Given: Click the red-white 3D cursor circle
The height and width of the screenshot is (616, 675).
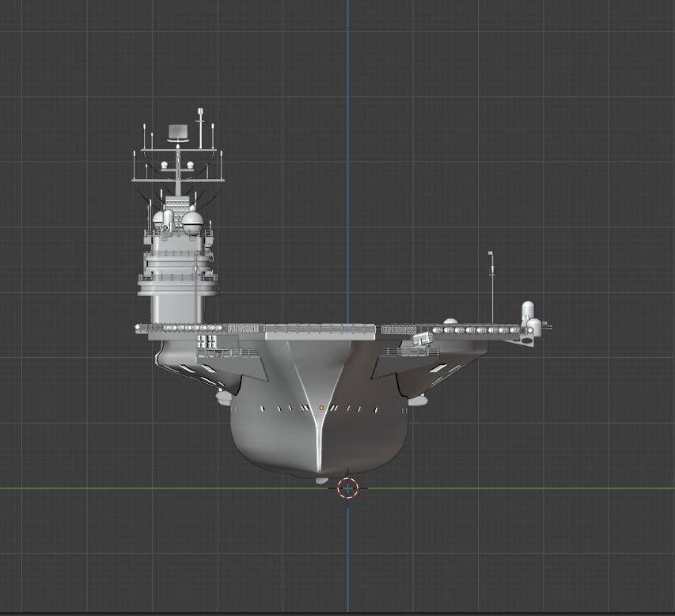Looking at the screenshot, I should (x=347, y=488).
